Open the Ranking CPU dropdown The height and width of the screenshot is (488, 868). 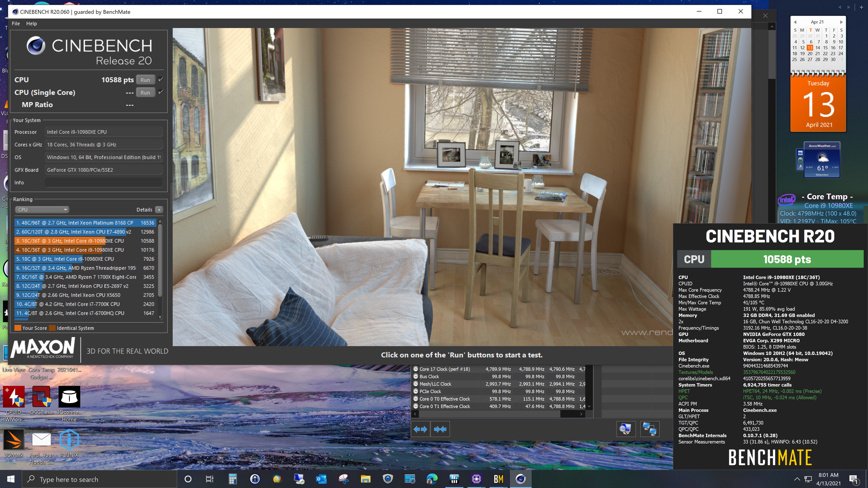click(x=42, y=209)
